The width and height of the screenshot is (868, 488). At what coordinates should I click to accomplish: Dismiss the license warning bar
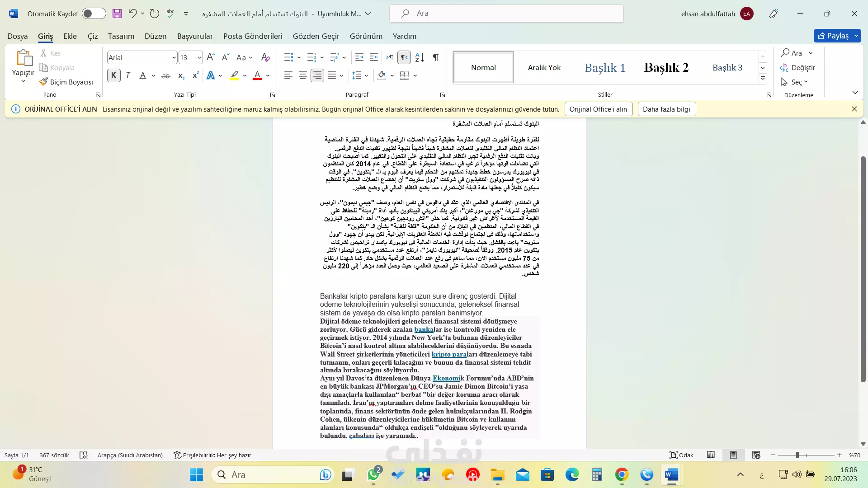854,109
